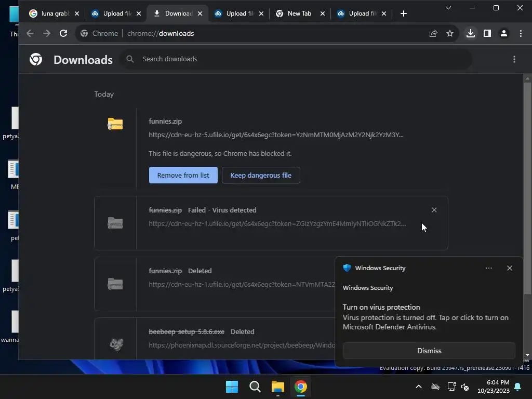Open the Chrome three-dot menu in toolbar
The height and width of the screenshot is (399, 532).
pyautogui.click(x=521, y=33)
